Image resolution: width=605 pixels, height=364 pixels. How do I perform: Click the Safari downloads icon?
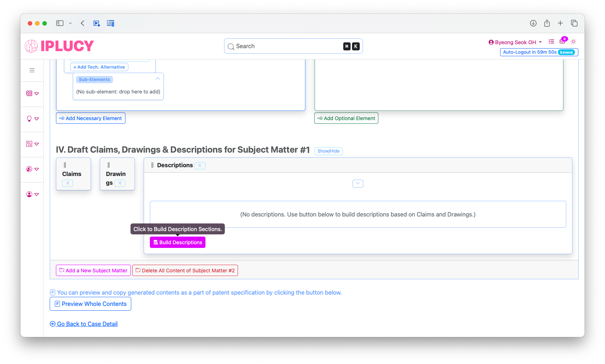[x=533, y=23]
